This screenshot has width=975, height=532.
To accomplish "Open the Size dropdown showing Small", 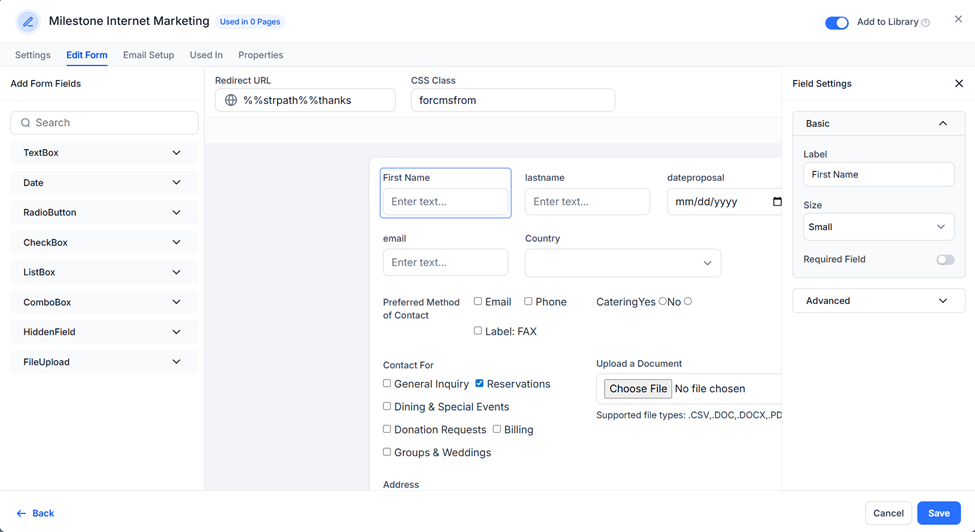I will click(878, 227).
